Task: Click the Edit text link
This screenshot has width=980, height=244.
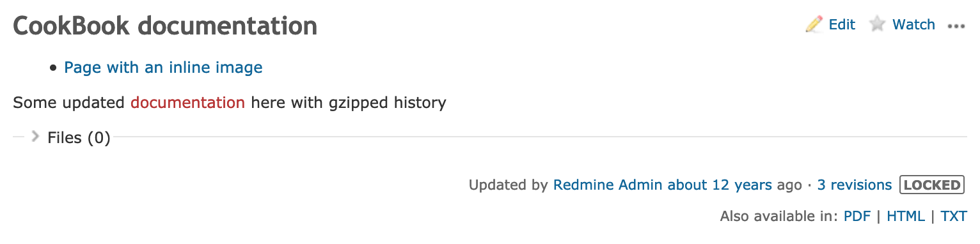Action: (x=842, y=25)
